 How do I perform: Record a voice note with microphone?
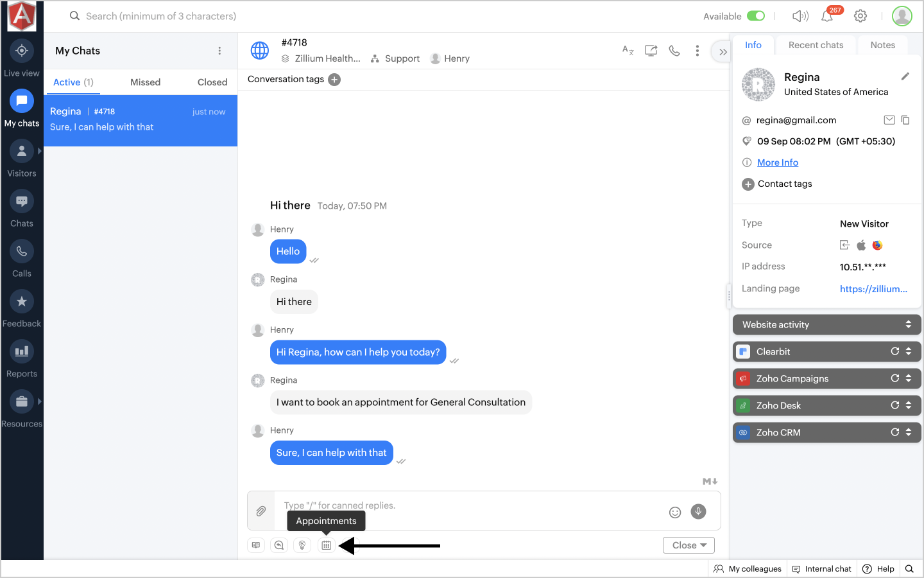point(699,511)
